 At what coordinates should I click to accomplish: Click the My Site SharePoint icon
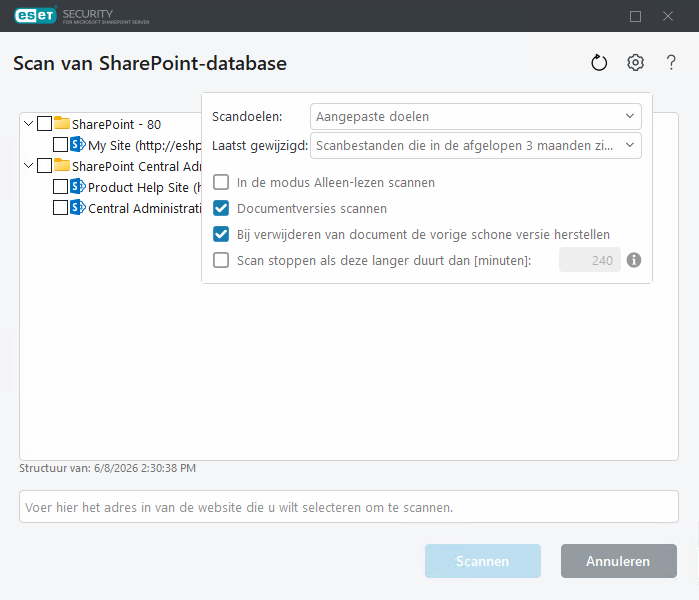pyautogui.click(x=78, y=144)
